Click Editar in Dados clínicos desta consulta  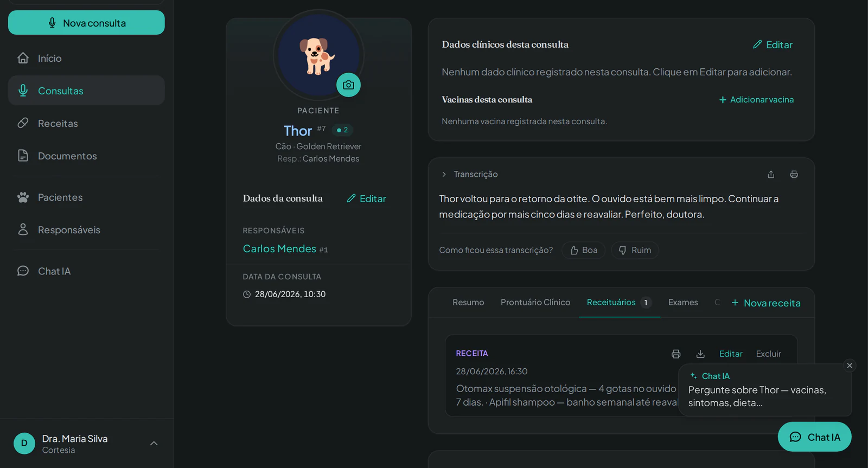(x=773, y=44)
